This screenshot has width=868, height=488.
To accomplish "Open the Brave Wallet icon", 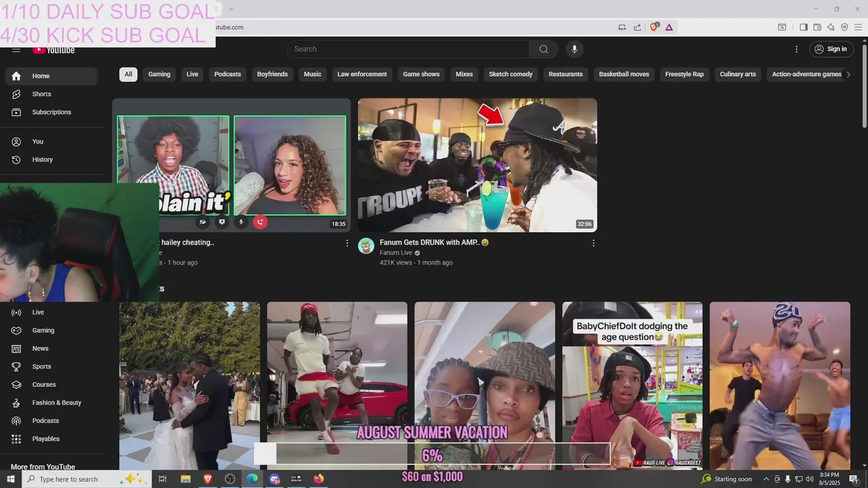I will (x=817, y=27).
